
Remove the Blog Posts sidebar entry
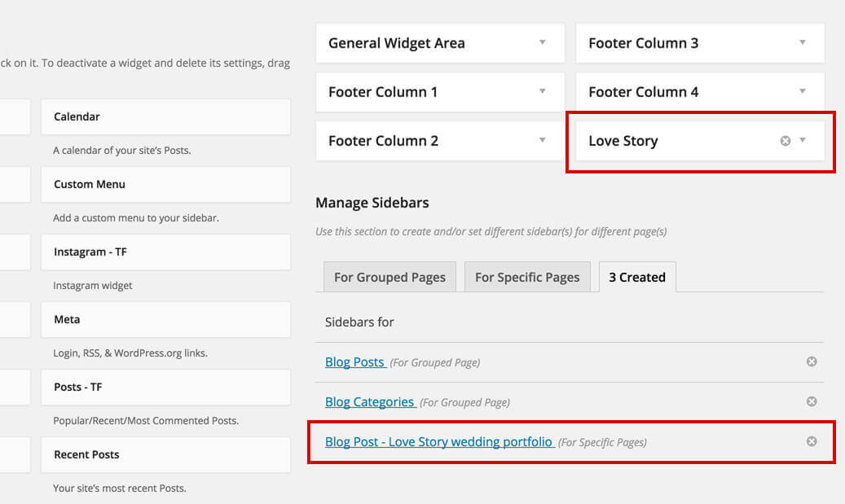tap(812, 362)
